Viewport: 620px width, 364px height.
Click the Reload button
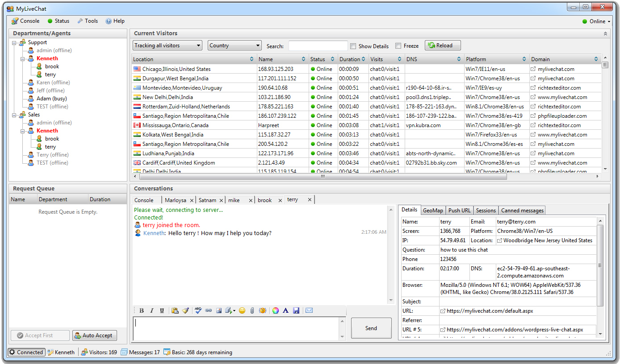(x=442, y=45)
